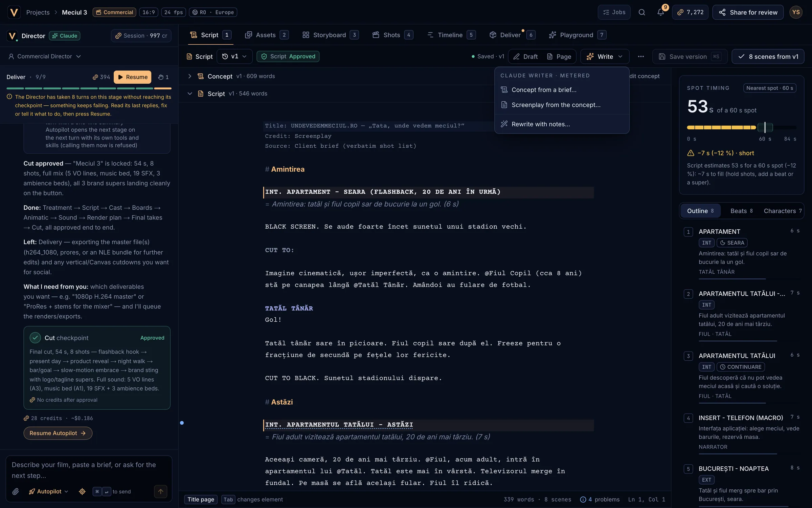Open outline scene 5 BUCUREȘTI - NOAPTEA
The height and width of the screenshot is (508, 812).
point(742,484)
